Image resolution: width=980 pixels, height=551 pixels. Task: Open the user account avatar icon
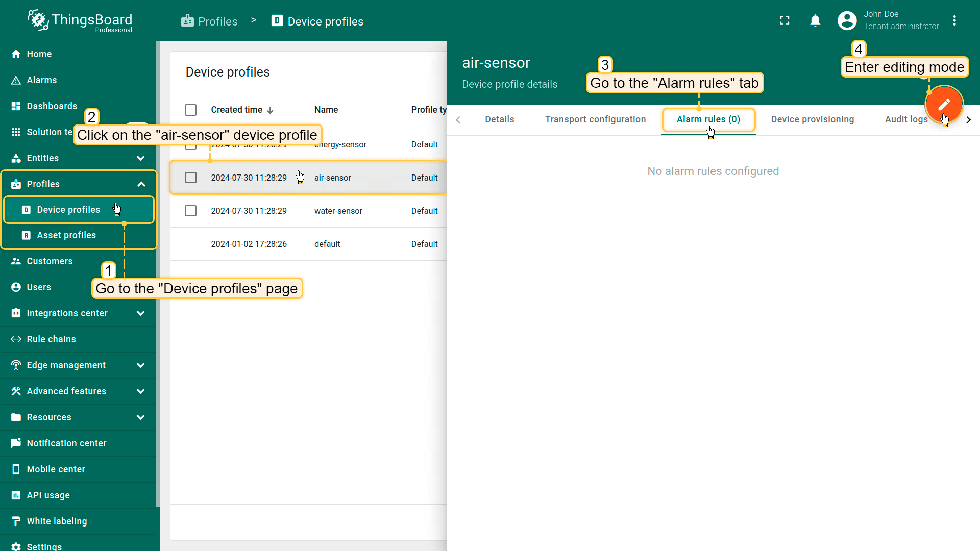tap(847, 20)
